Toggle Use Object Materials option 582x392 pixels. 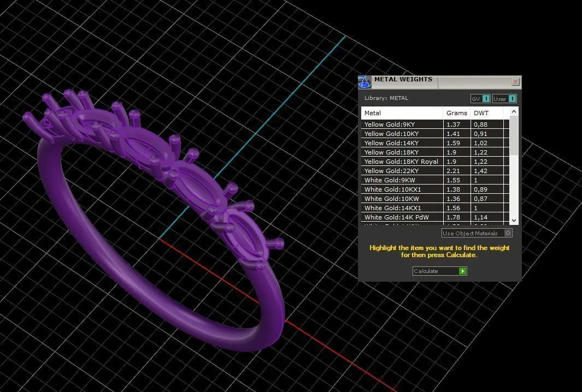tap(477, 233)
